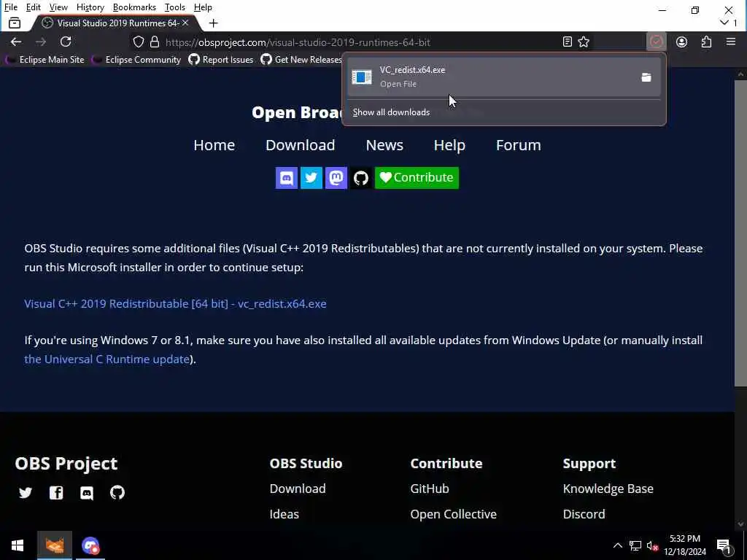Select the Visual Studio 2019 Runtimes tab

(x=115, y=23)
